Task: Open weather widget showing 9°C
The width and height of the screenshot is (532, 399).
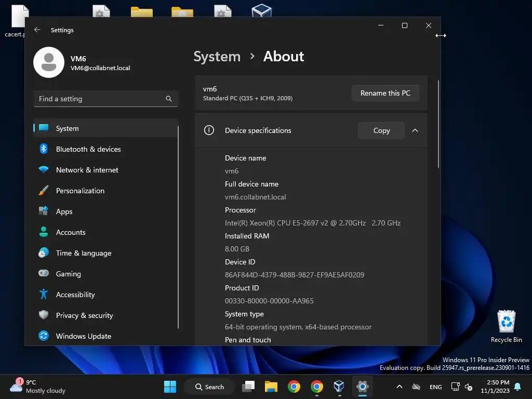Action: coord(37,387)
